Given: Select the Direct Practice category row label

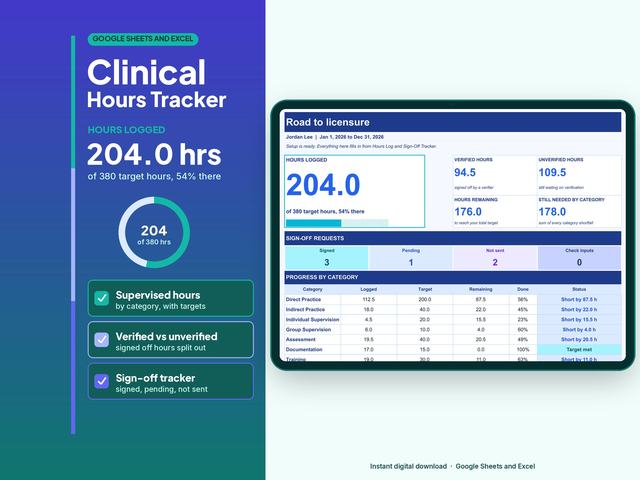Looking at the screenshot, I should click(303, 299).
